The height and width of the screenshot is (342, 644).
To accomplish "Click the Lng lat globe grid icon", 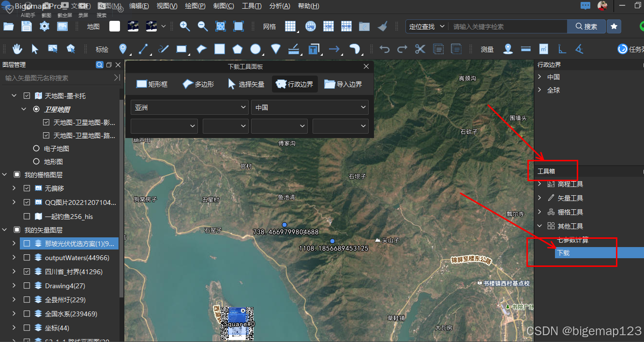I will point(311,26).
